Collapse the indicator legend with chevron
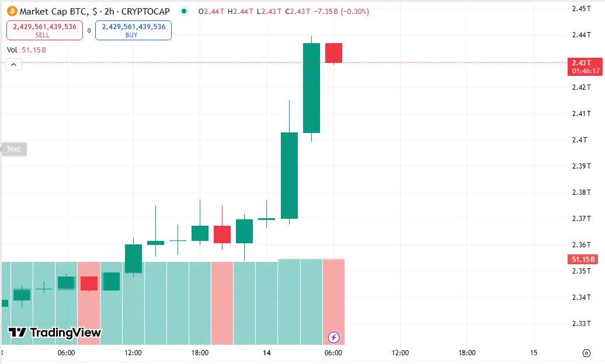 (13, 65)
